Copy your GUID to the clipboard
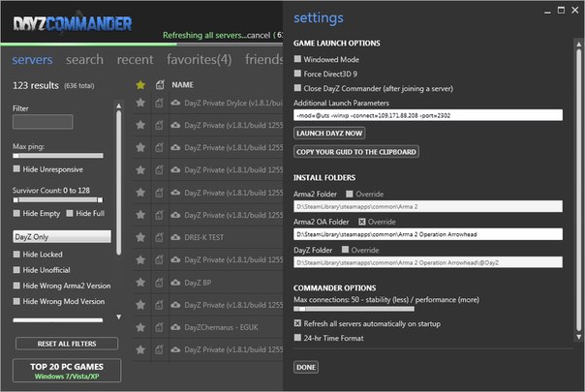This screenshot has height=392, width=585. pos(356,152)
